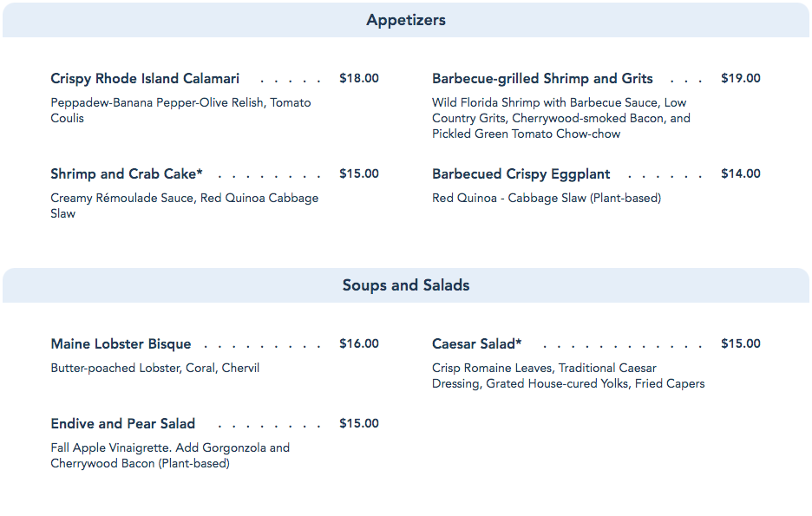Click the Caesar Salad $15.00 price
This screenshot has height=516, width=812.
(x=741, y=344)
